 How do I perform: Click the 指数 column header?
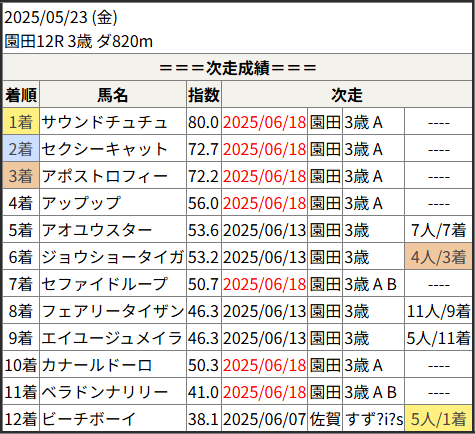click(x=204, y=95)
